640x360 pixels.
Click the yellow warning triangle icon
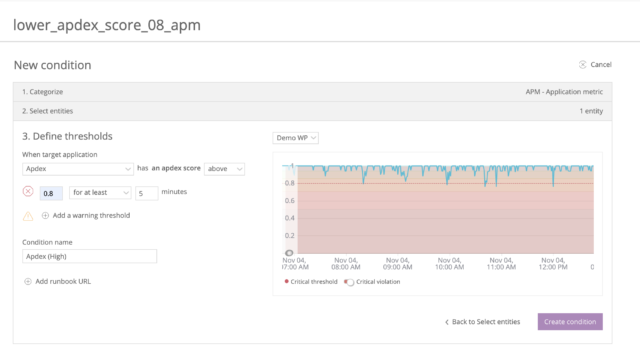(x=28, y=216)
